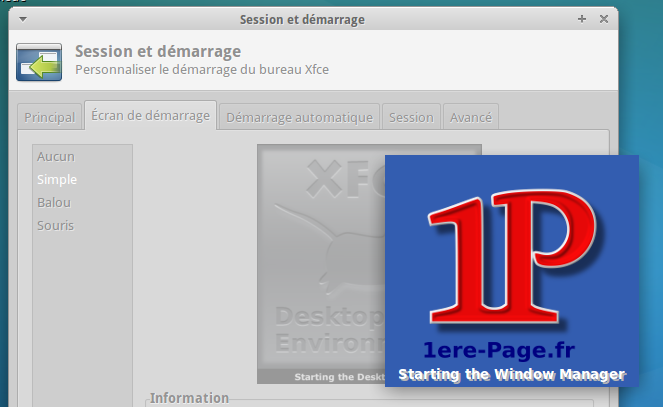This screenshot has height=407, width=663.
Task: Open the Avancé tab
Action: (x=470, y=117)
